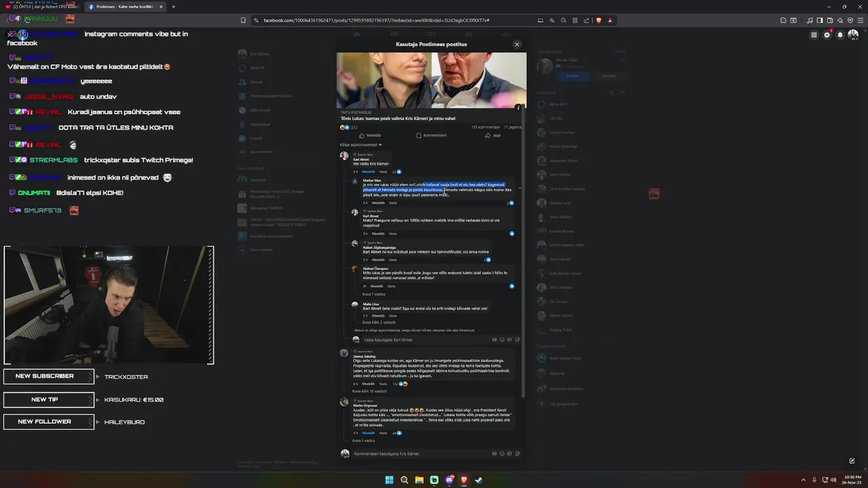Image resolution: width=868 pixels, height=488 pixels.
Task: Open Windows taskbar search
Action: [x=404, y=480]
